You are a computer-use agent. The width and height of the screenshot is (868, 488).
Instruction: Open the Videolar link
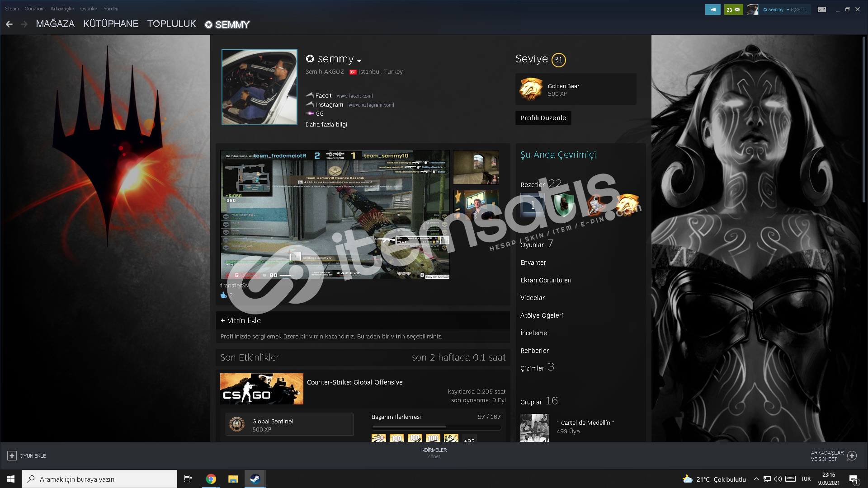tap(532, 298)
